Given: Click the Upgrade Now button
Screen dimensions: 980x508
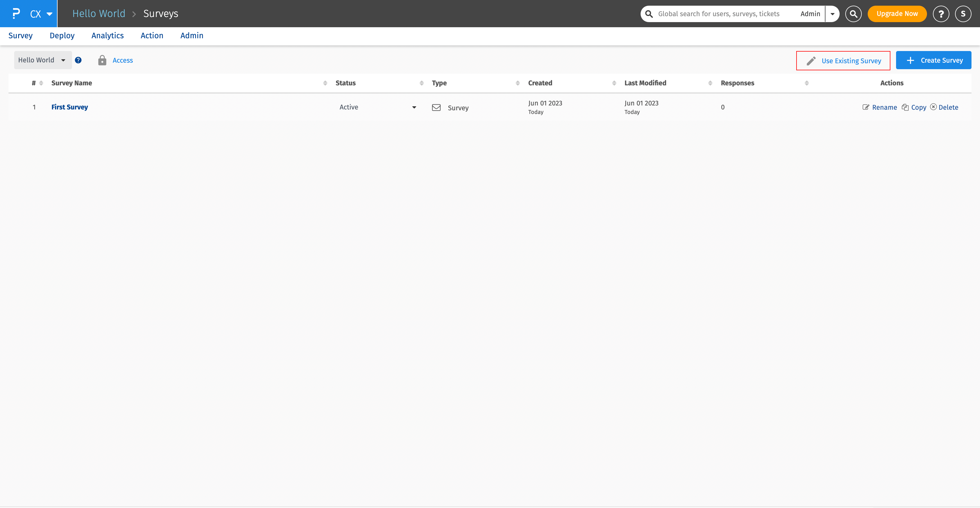Looking at the screenshot, I should coord(897,14).
